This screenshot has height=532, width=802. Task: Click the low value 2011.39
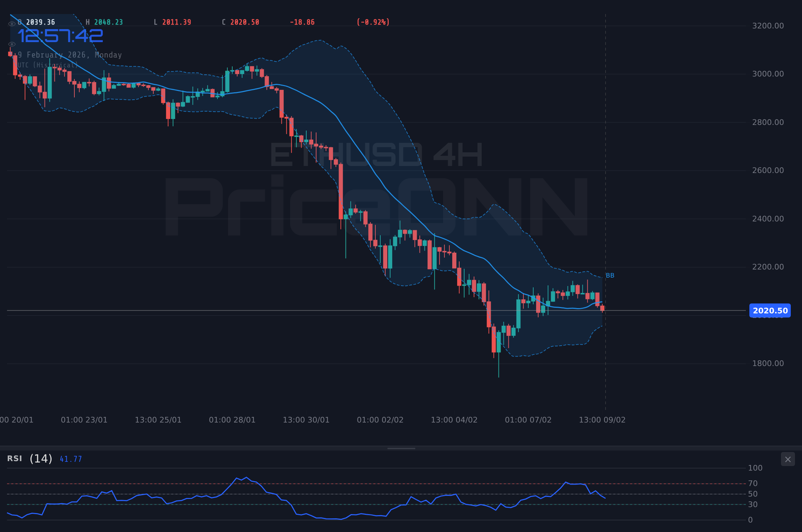click(x=177, y=22)
